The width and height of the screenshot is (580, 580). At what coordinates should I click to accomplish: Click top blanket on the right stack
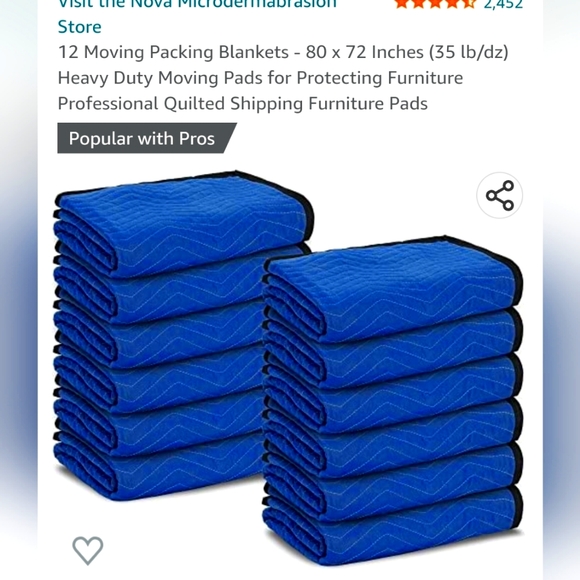coord(393,289)
